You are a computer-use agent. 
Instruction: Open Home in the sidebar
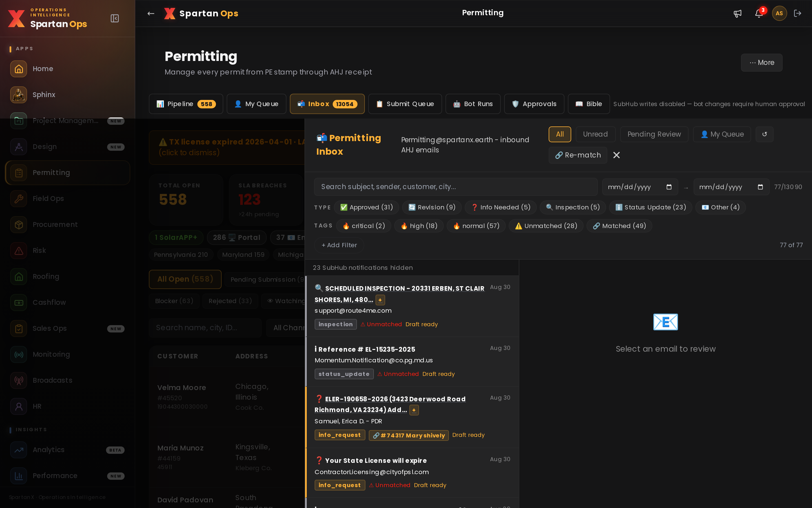point(67,69)
